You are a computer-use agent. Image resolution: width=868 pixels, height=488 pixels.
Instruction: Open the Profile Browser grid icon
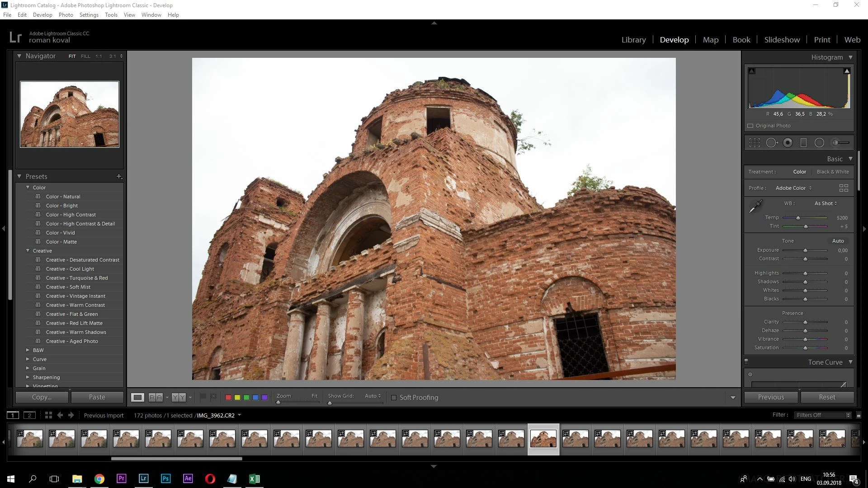click(x=844, y=188)
